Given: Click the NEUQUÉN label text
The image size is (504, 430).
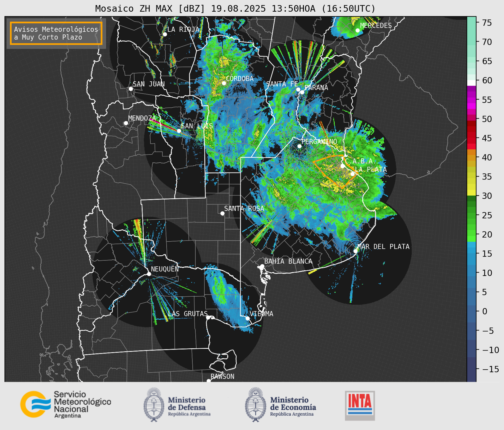Looking at the screenshot, I should point(165,269).
